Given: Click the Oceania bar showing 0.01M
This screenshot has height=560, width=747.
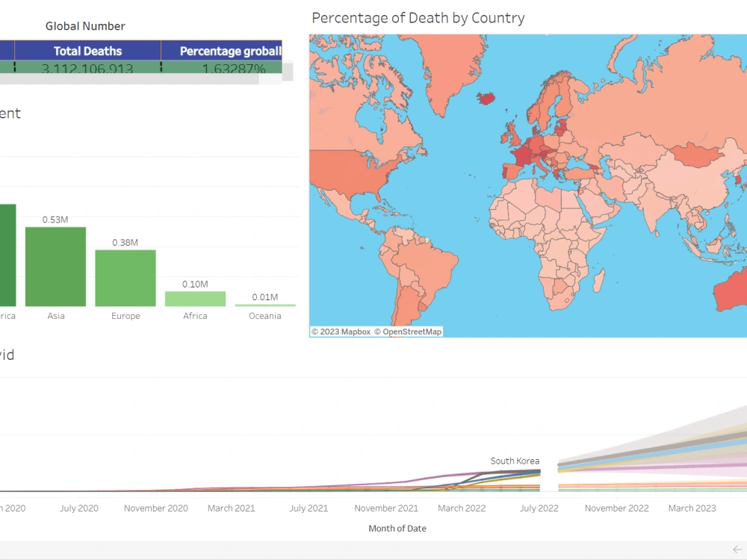Looking at the screenshot, I should point(264,305).
